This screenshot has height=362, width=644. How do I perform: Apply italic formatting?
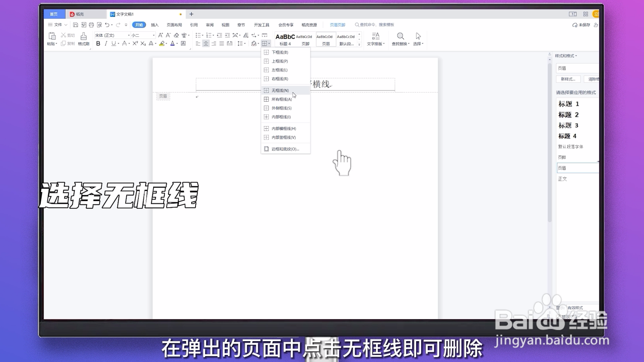click(x=106, y=44)
